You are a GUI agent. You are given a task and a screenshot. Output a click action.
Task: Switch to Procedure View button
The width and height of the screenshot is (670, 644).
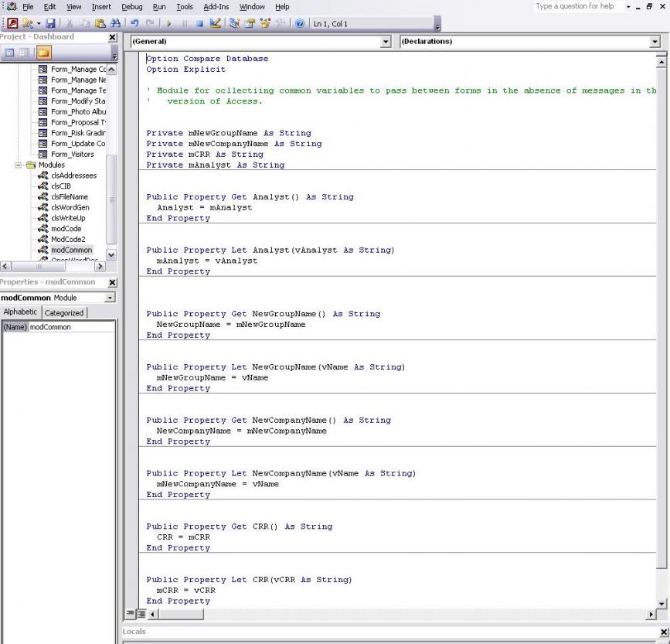click(x=130, y=614)
